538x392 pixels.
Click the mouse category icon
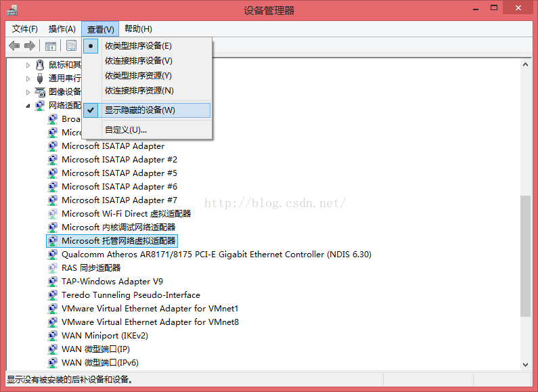click(40, 64)
